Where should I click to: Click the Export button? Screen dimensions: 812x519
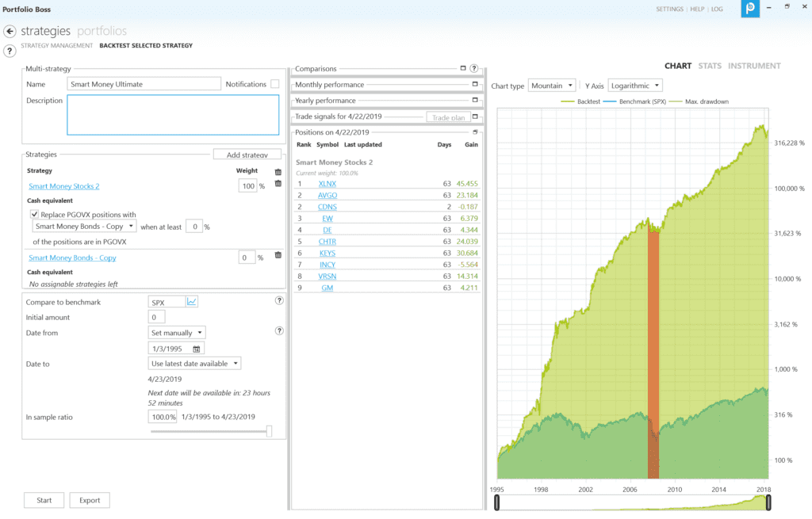(x=90, y=500)
